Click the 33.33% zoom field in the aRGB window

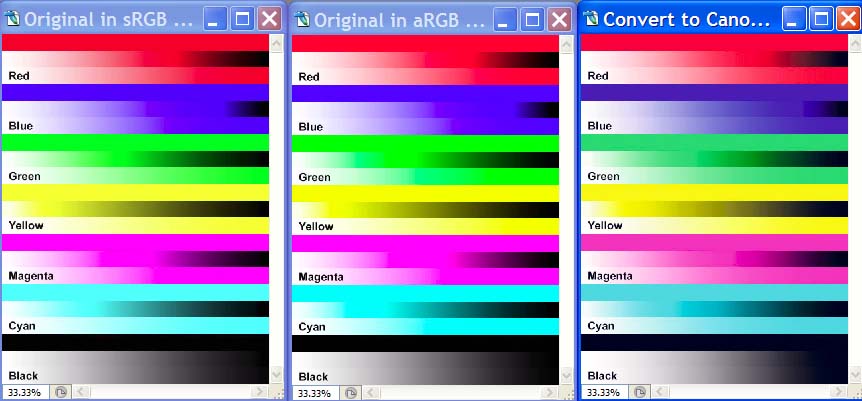pos(315,392)
